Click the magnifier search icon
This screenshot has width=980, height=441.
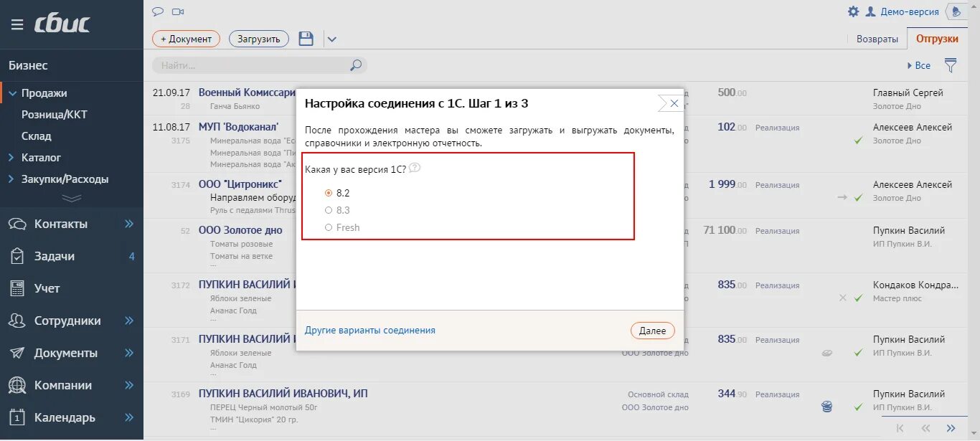[x=356, y=65]
